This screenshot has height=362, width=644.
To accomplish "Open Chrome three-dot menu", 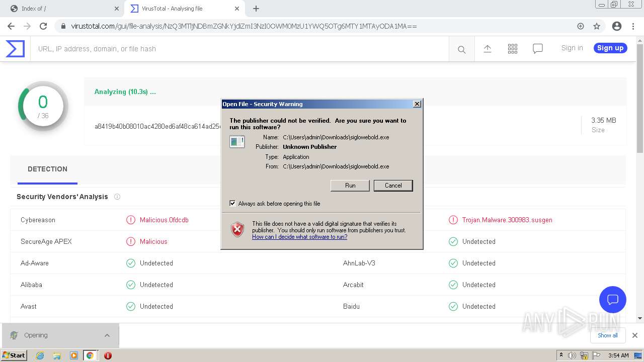I will pos(633,26).
